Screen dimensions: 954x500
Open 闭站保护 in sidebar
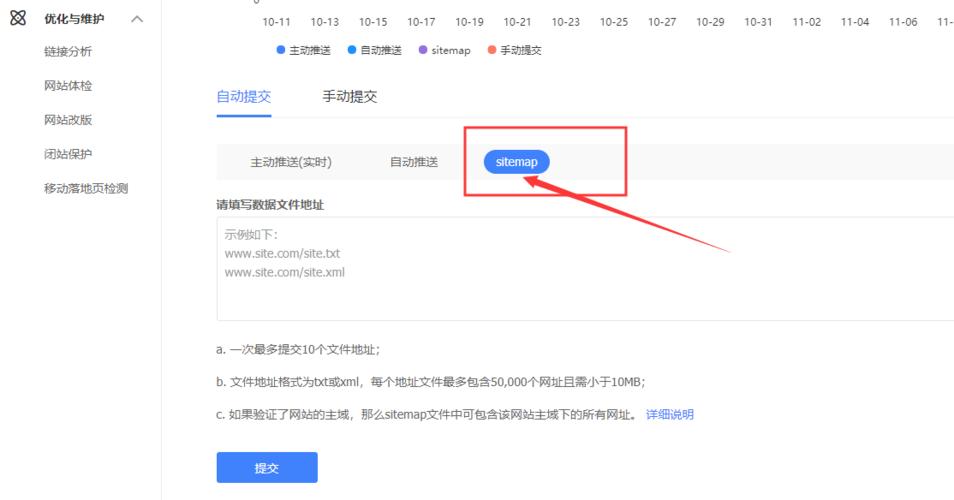[x=68, y=154]
